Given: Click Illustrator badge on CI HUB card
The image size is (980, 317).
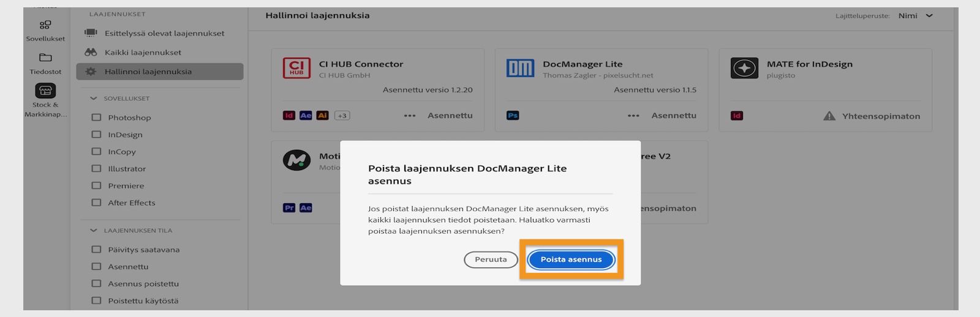Looking at the screenshot, I should tap(323, 116).
